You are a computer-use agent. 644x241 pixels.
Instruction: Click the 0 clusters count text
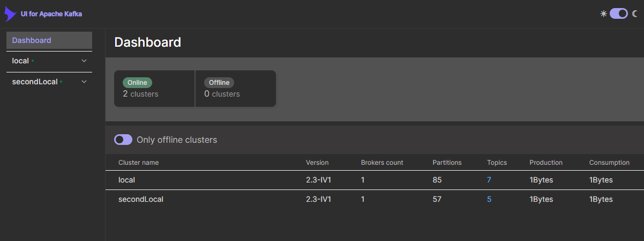click(222, 94)
